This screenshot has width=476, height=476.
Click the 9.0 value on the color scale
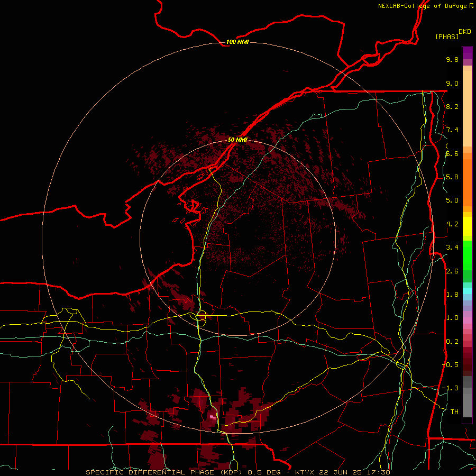coord(452,83)
